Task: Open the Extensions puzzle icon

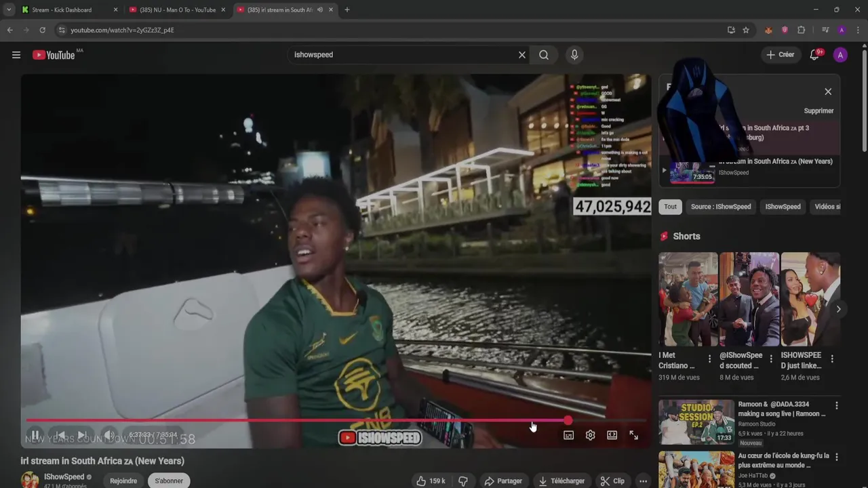Action: click(801, 30)
